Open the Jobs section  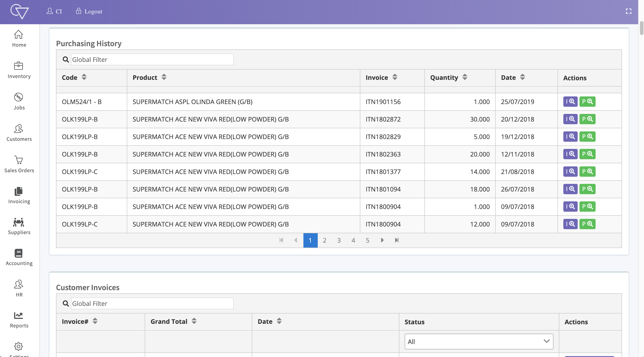click(x=19, y=101)
